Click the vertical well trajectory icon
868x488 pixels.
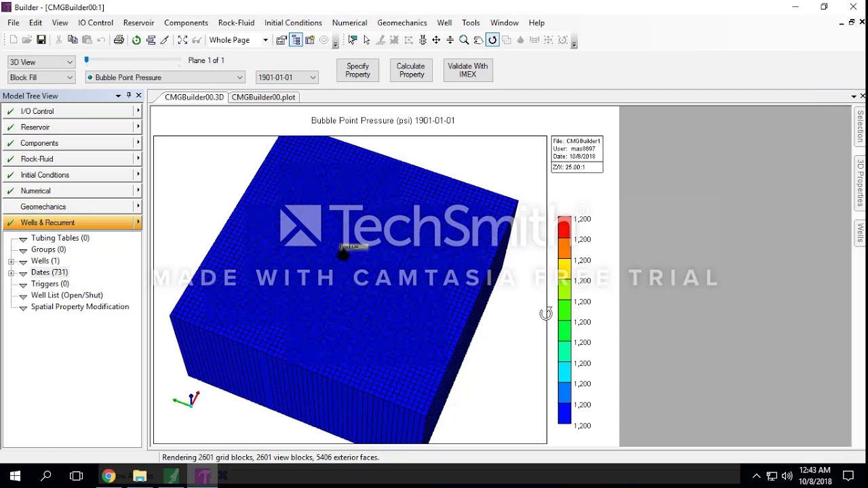pyautogui.click(x=422, y=40)
